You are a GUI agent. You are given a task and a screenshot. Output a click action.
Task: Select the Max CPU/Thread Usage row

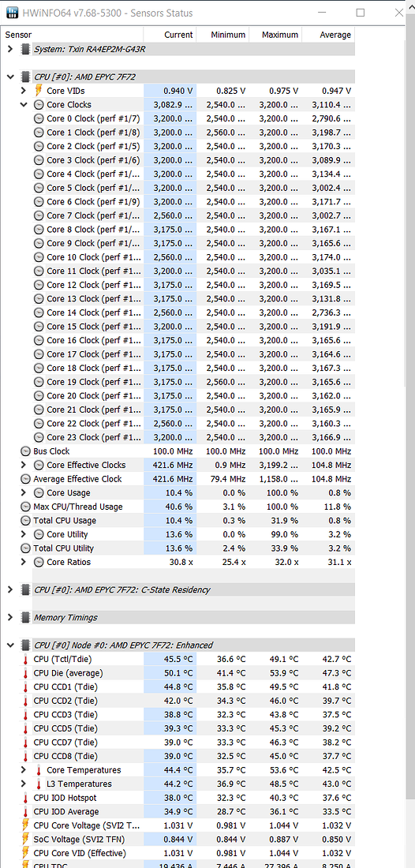178,507
